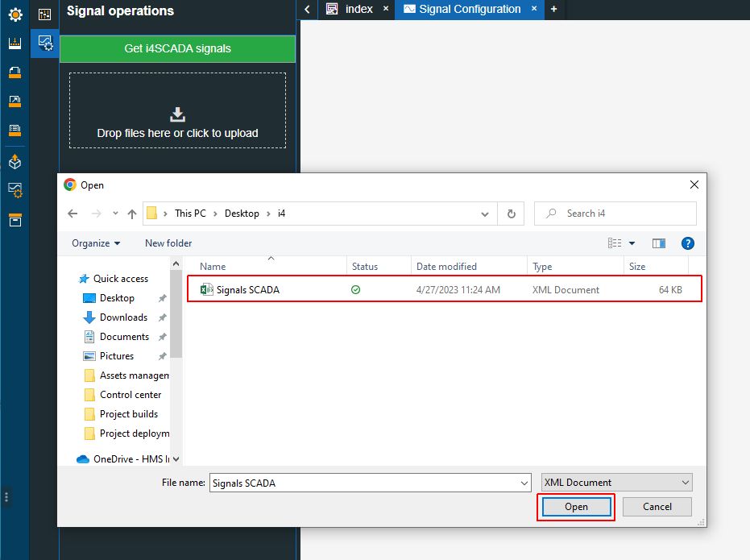The width and height of the screenshot is (750, 560).
Task: Click the diagonal arrow page sidebar icon
Action: [15, 102]
